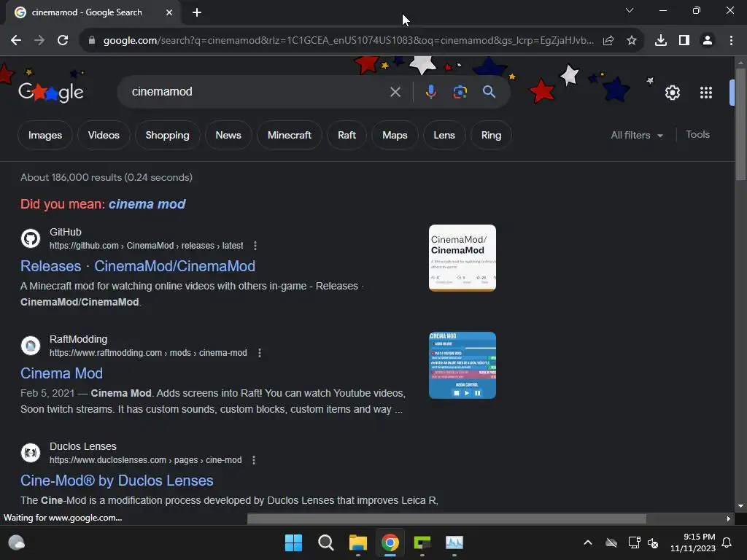747x560 pixels.
Task: Switch to Videos results
Action: [x=104, y=135]
